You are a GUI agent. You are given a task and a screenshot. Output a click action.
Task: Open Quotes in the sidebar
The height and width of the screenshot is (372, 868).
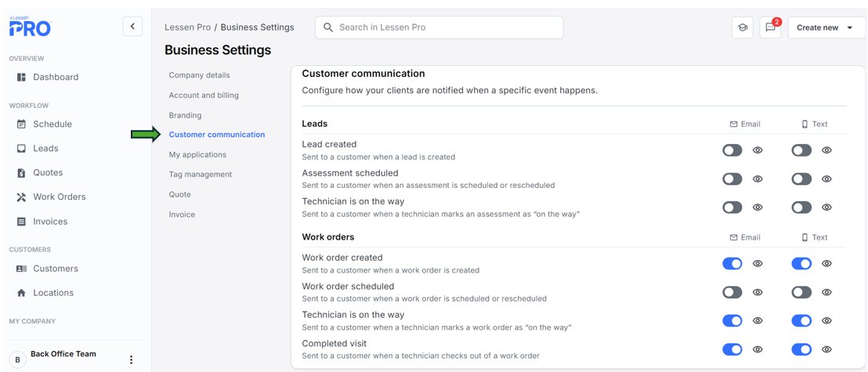coord(48,173)
